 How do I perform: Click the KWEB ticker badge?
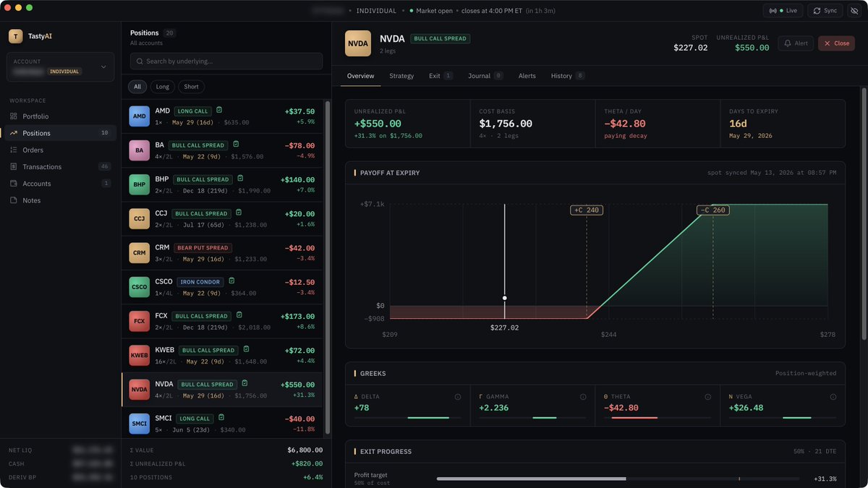[x=140, y=355]
